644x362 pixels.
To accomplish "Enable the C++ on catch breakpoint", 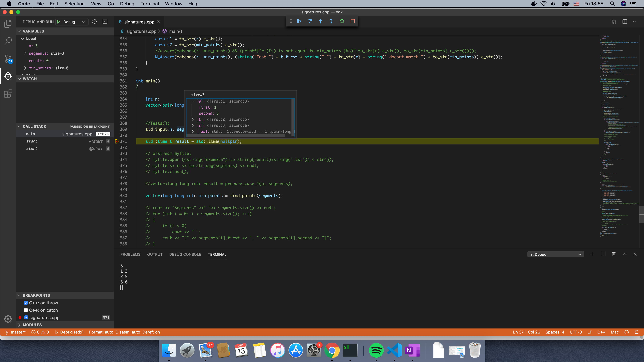I will [x=26, y=310].
